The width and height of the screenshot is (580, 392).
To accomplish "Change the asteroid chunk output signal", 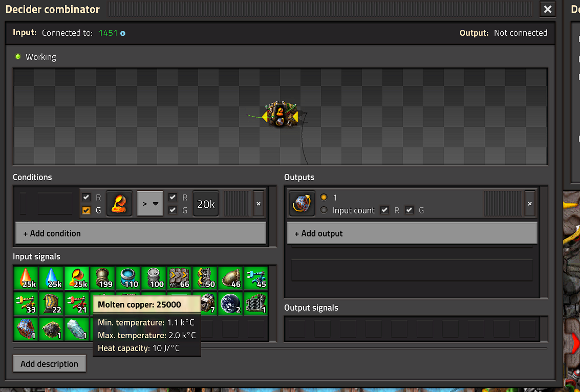I will (x=302, y=203).
